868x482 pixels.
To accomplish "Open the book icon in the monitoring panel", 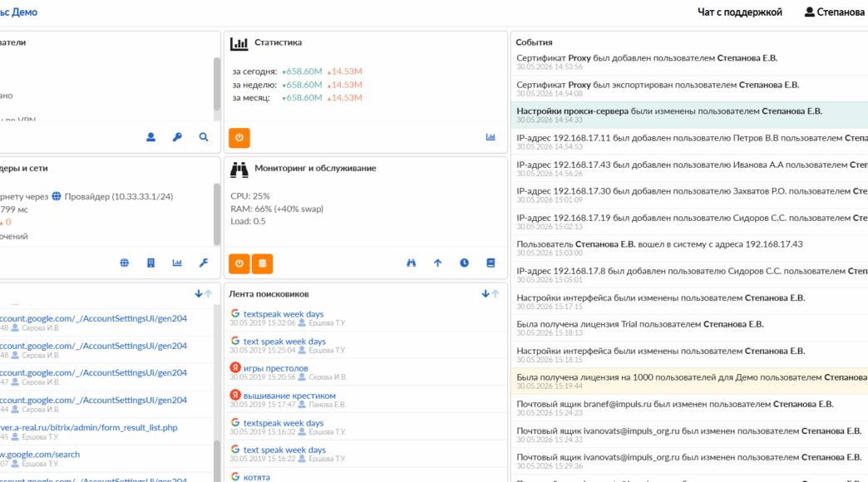I will coord(491,263).
